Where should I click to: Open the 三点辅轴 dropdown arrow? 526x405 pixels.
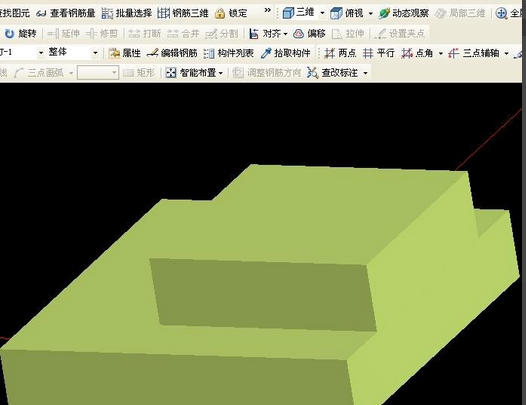pyautogui.click(x=506, y=53)
